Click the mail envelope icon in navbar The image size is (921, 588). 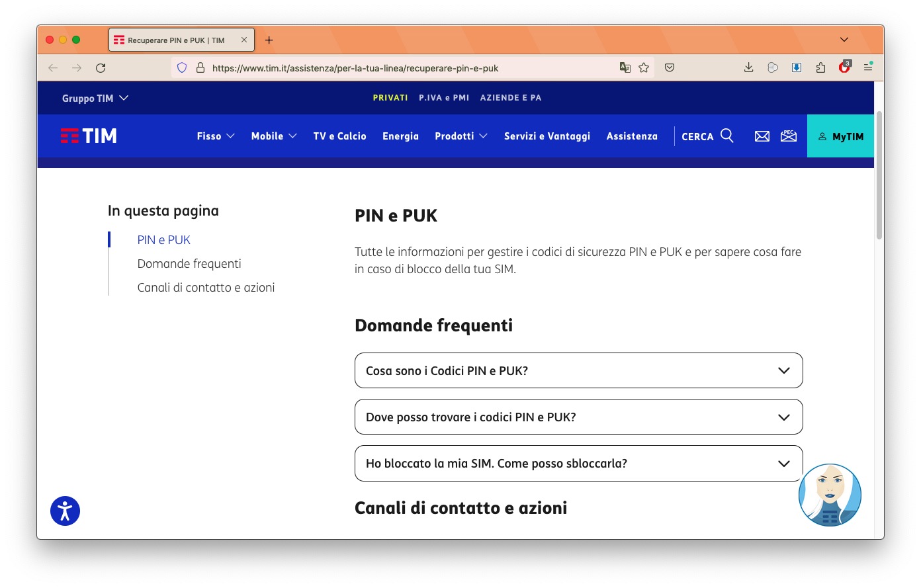pos(762,136)
